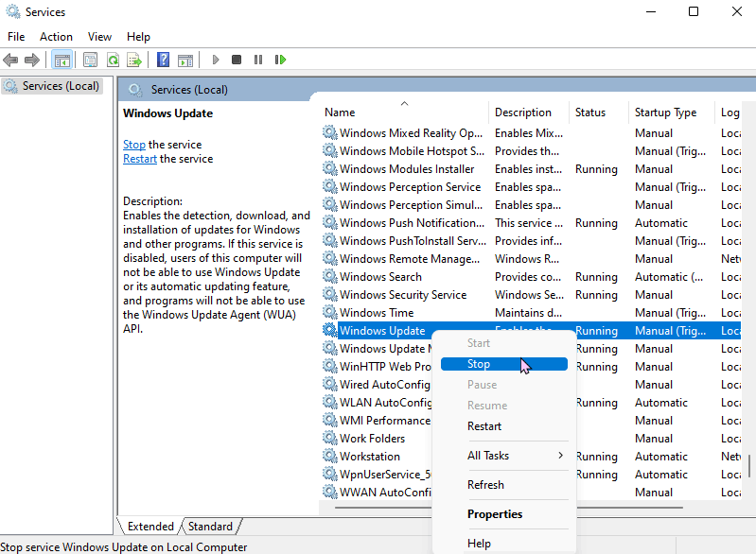Expand the All Tasks submenu arrow

[x=560, y=456]
